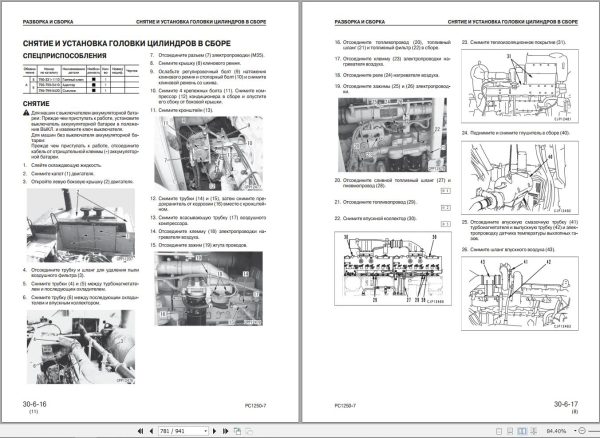This screenshot has width=600, height=438.
Task: Switch to continuous scrolling view
Action: pos(510,431)
